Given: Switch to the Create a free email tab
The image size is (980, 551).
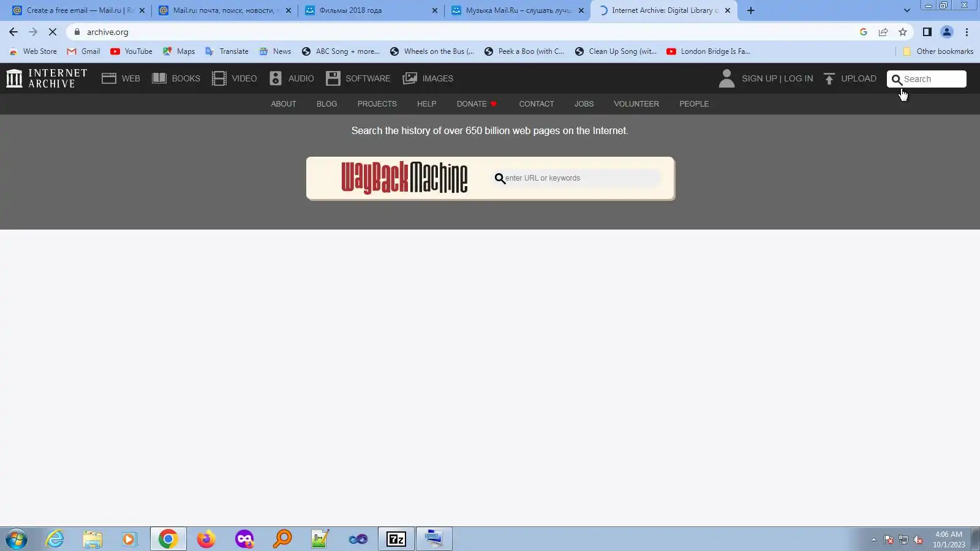Looking at the screenshot, I should coord(78,10).
